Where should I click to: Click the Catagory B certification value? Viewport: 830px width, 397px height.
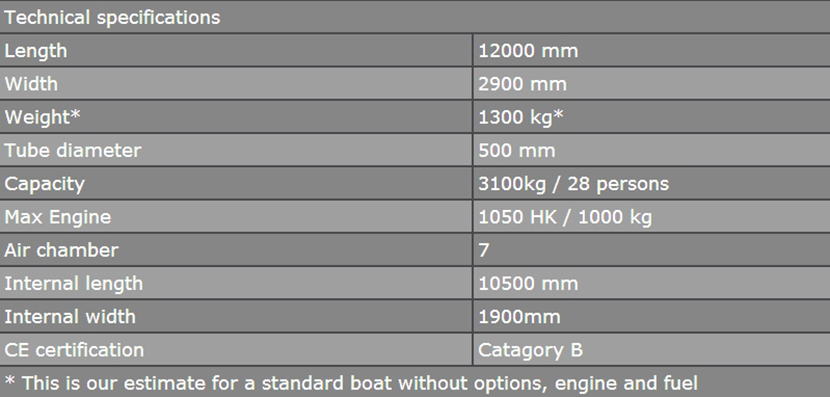pos(530,350)
